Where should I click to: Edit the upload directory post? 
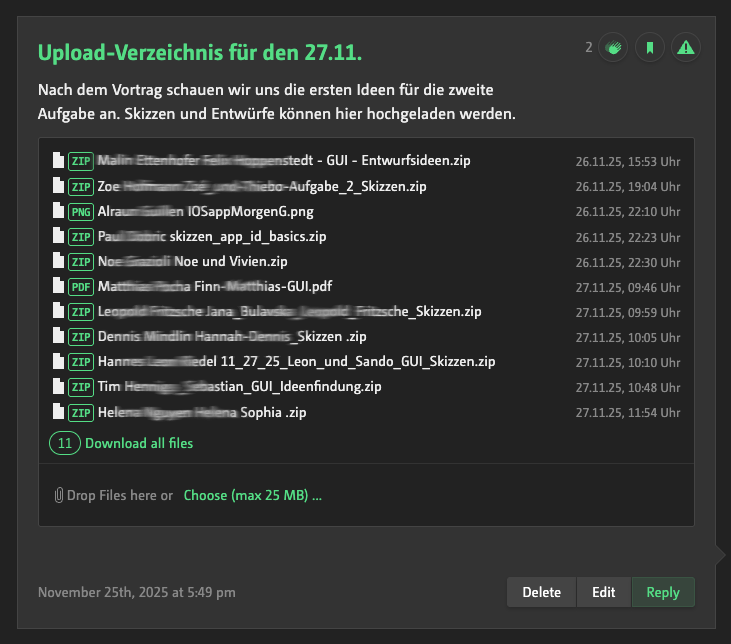pyautogui.click(x=604, y=592)
